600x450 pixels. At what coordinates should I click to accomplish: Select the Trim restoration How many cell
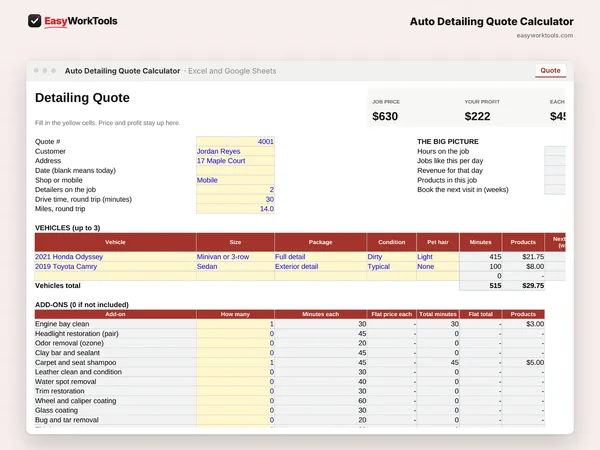coord(235,391)
